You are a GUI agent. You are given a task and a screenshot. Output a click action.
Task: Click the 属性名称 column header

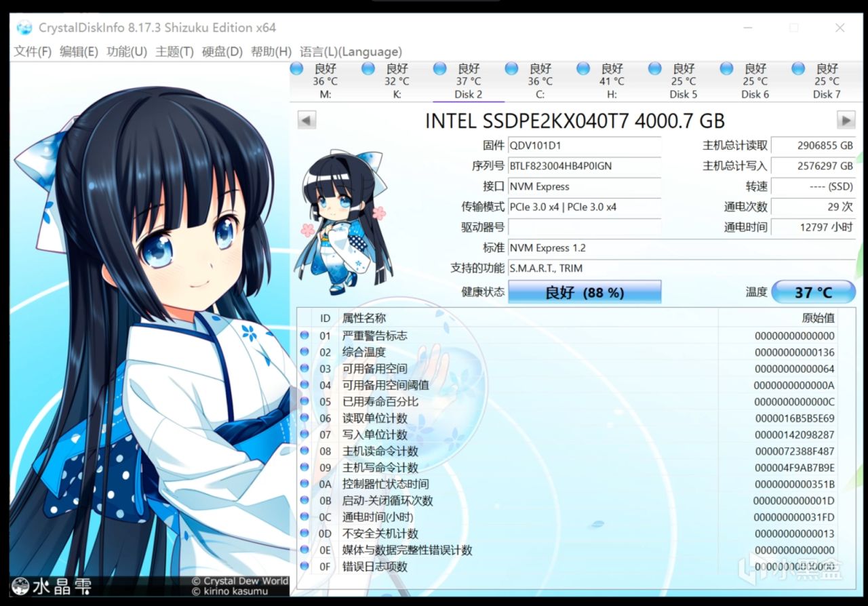364,318
